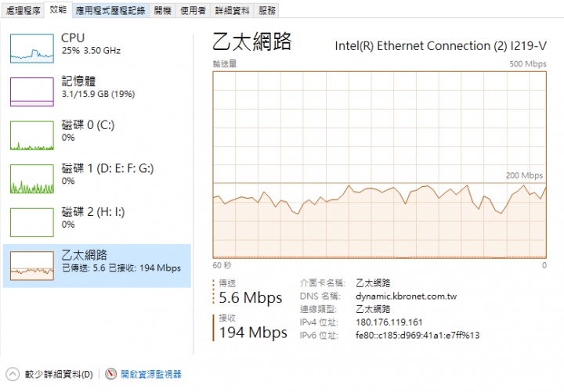Click the Intel(R) Ethernet Connection adapter title
This screenshot has width=564, height=392.
click(x=440, y=46)
